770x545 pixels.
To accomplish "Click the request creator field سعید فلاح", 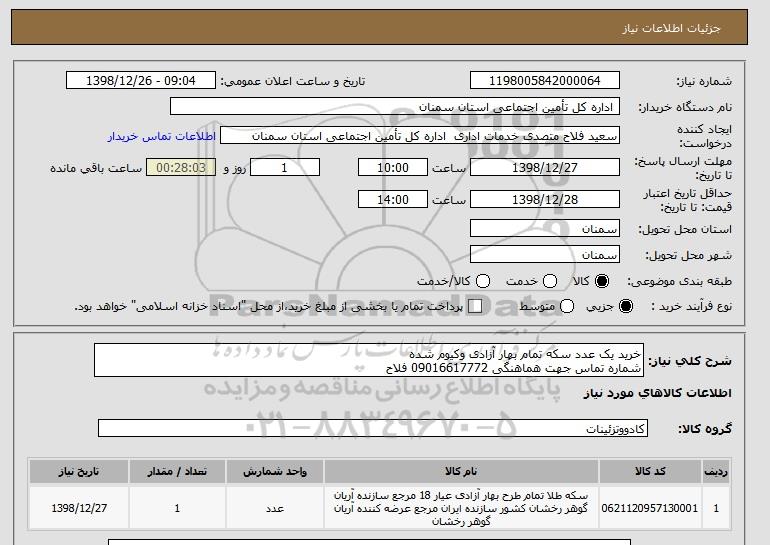I will pos(420,136).
